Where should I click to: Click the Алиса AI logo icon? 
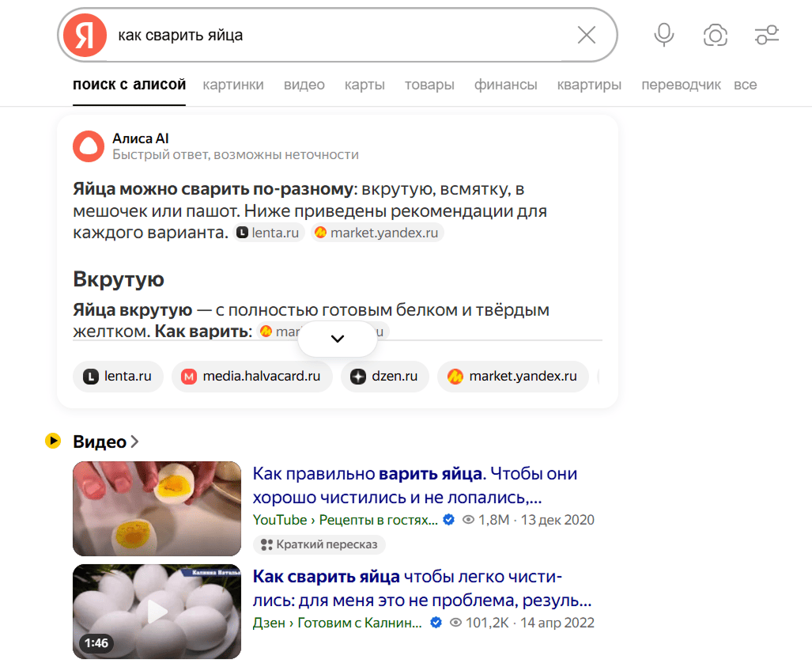point(89,146)
